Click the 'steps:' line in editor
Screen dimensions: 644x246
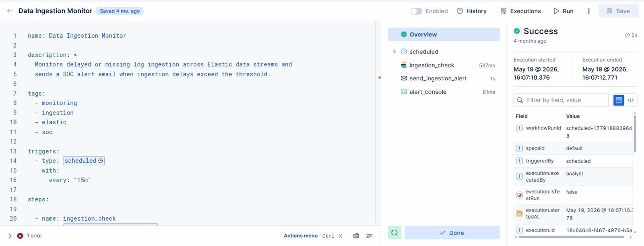tap(38, 199)
